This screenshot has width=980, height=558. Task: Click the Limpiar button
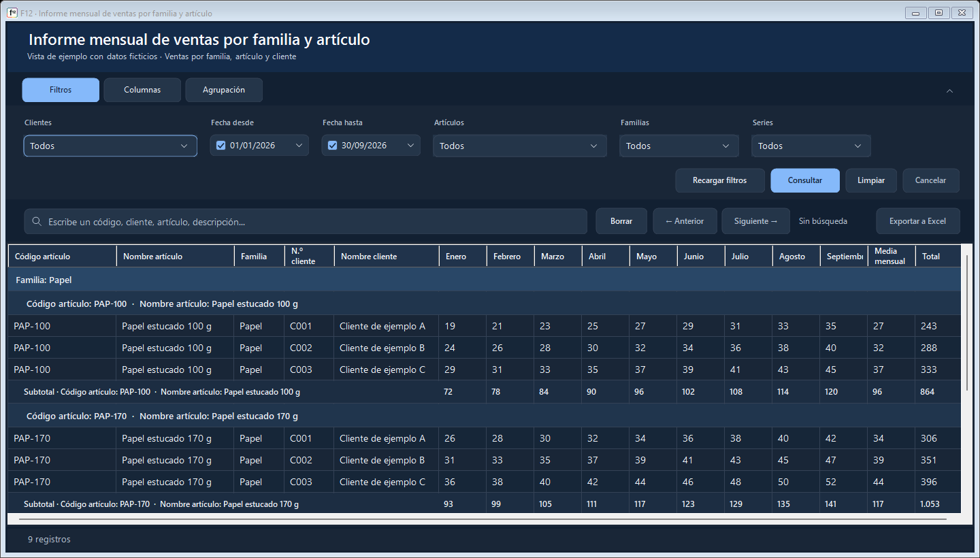point(871,180)
